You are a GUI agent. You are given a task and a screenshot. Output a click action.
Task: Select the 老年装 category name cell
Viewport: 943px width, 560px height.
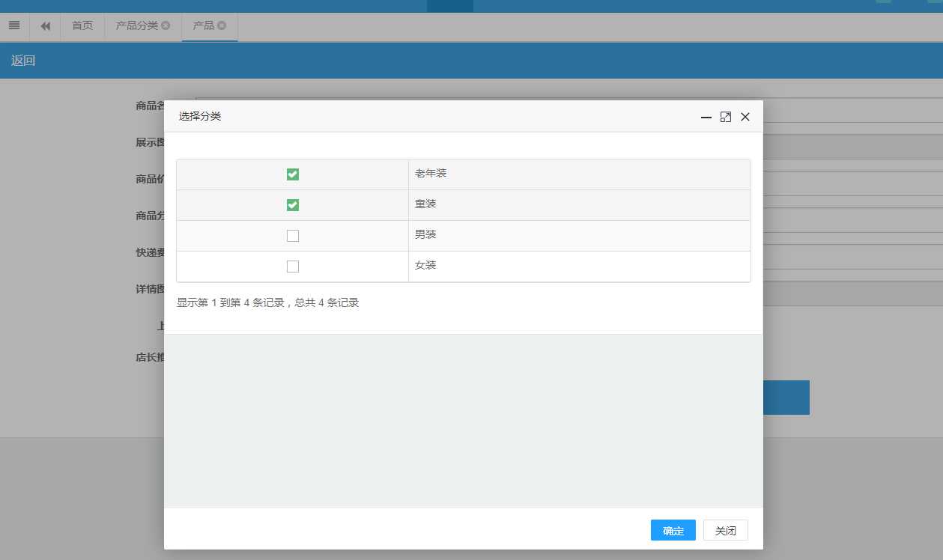pyautogui.click(x=580, y=174)
